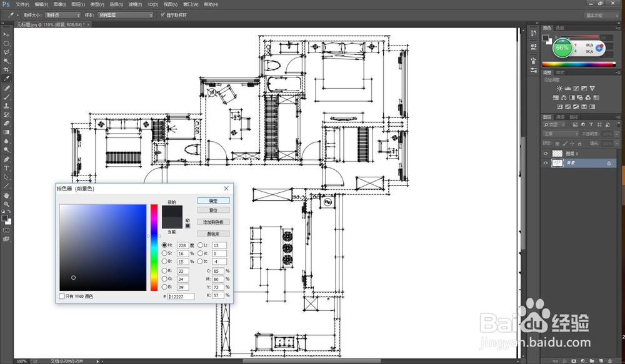Viewport: 625px width, 364px height.
Task: Open the 滤镜(T) menu
Action: point(135,4)
